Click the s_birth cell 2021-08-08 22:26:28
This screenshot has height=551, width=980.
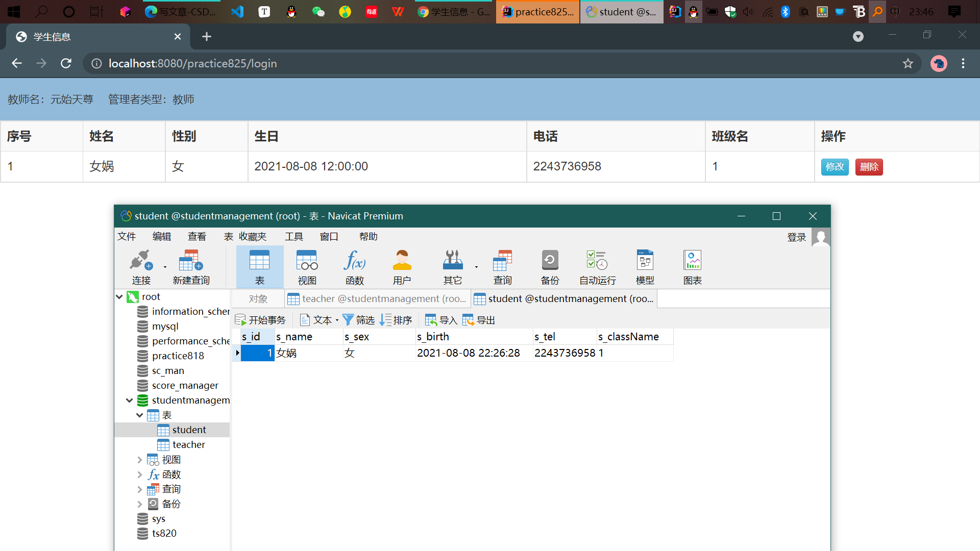pyautogui.click(x=474, y=353)
